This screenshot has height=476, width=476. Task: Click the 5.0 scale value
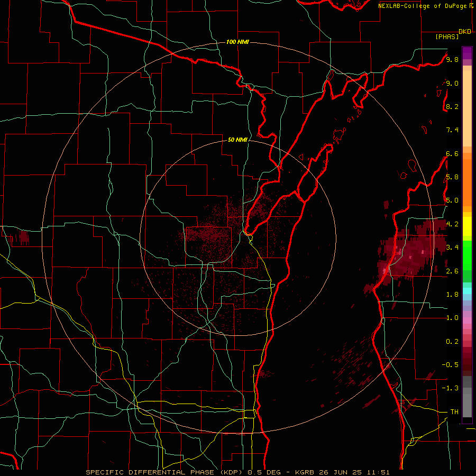pos(452,200)
